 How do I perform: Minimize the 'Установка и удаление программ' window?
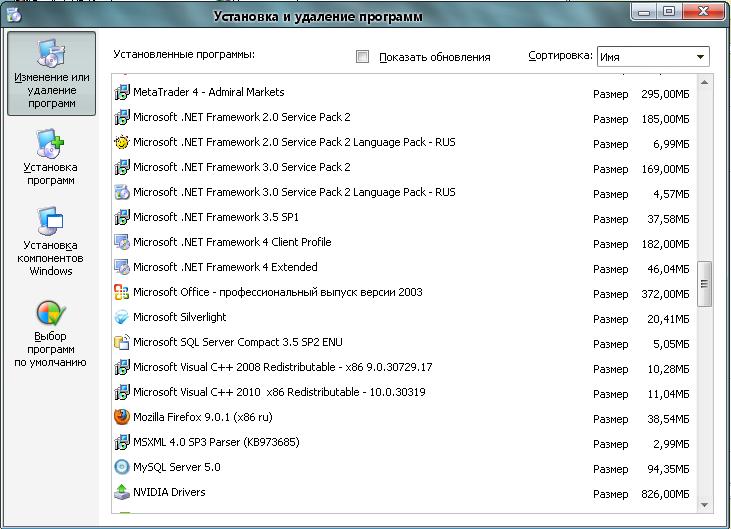(644, 12)
